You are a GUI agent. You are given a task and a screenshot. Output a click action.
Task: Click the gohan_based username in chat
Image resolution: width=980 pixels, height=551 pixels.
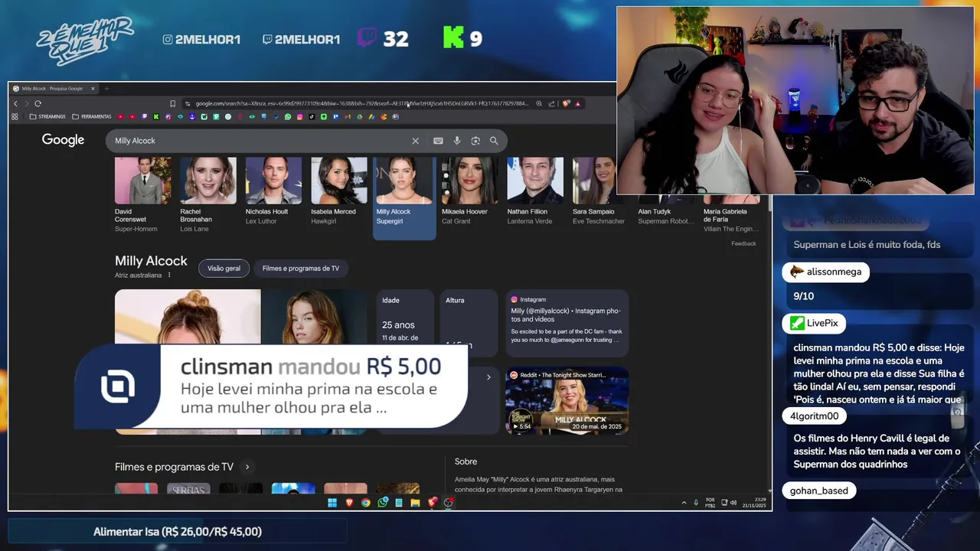(x=819, y=491)
